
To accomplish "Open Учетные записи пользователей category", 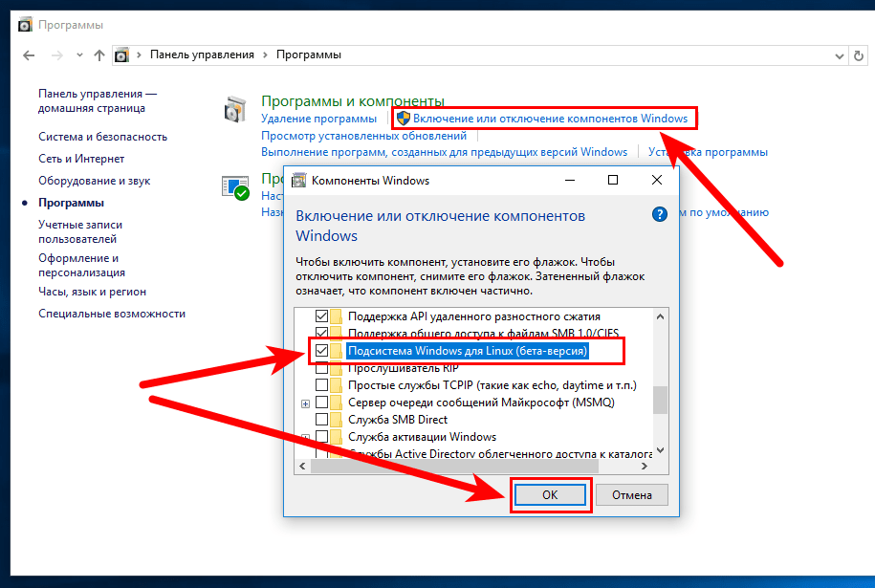I will tap(80, 231).
